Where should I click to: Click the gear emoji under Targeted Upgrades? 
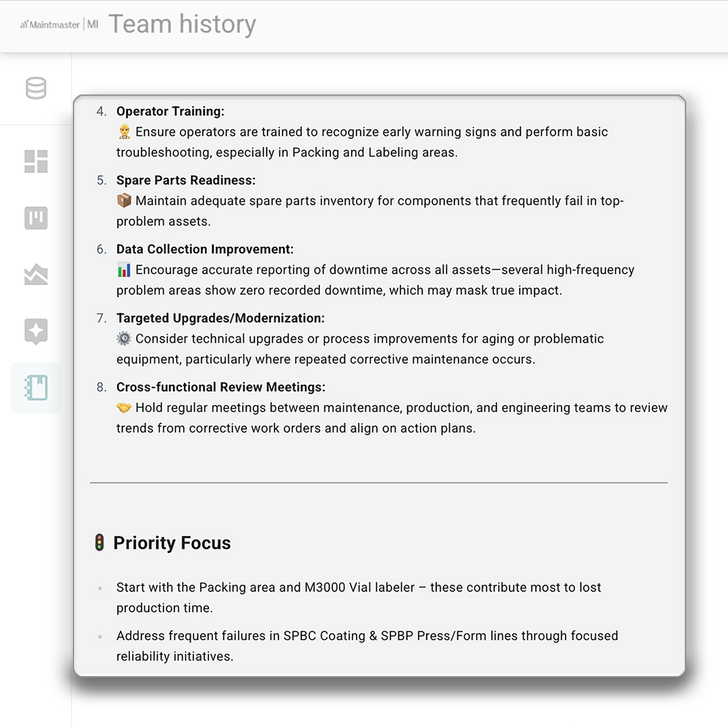tap(123, 338)
